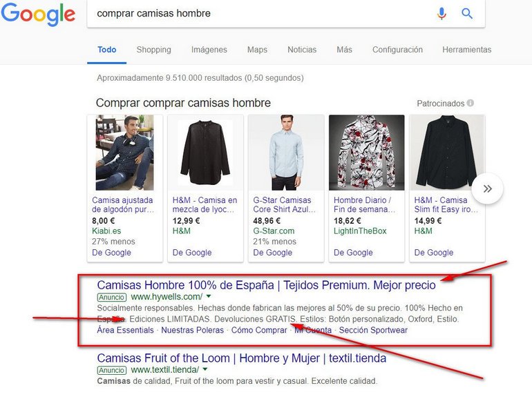The width and height of the screenshot is (532, 399).
Task: Select the Todo tab
Action: (x=107, y=50)
